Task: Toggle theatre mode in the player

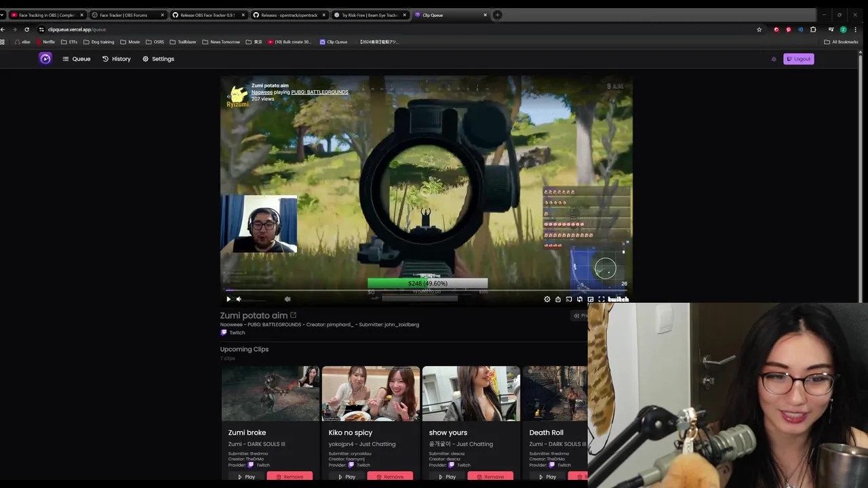Action: pyautogui.click(x=591, y=299)
